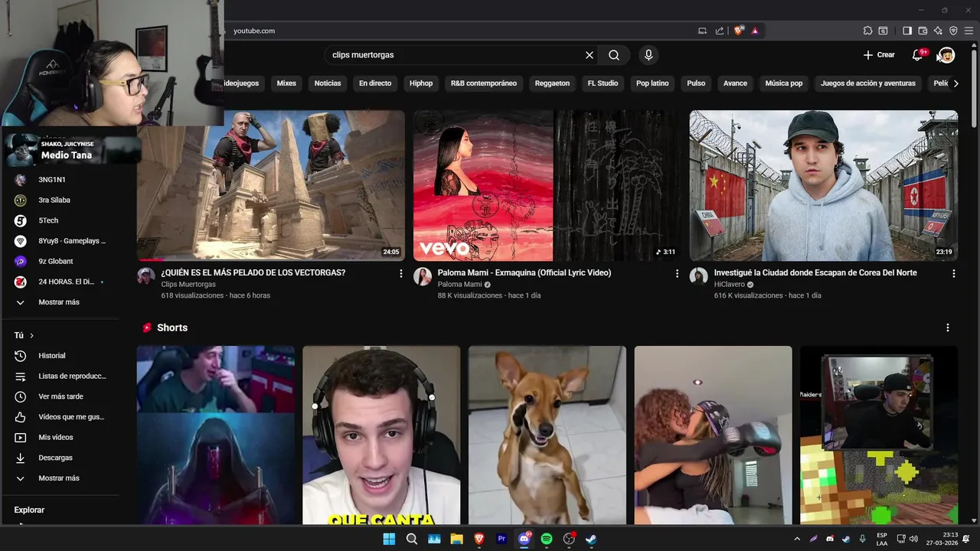980x551 pixels.
Task: Open the Clips Muertorgas channel link
Action: [x=188, y=285]
